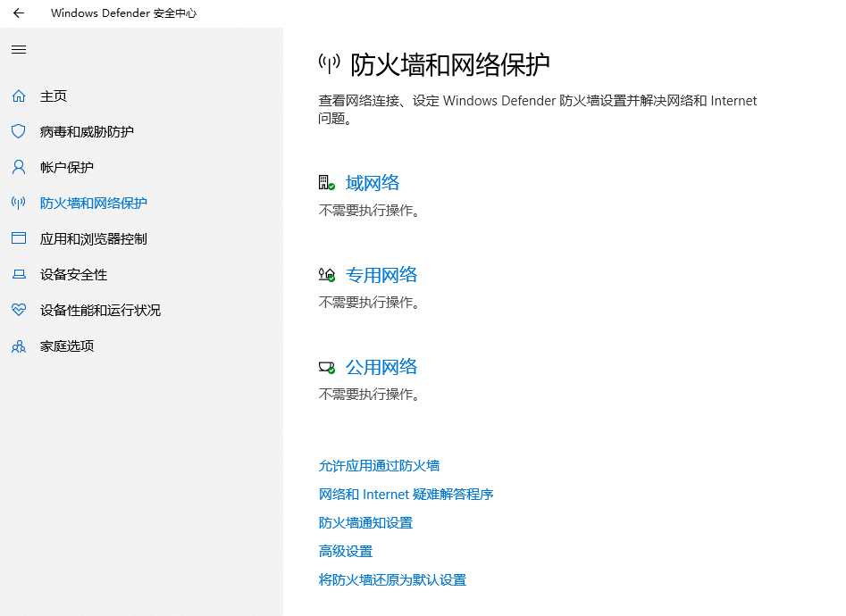The width and height of the screenshot is (846, 616).
Task: Click the Windows Defender 安全中心 window title
Action: [123, 13]
